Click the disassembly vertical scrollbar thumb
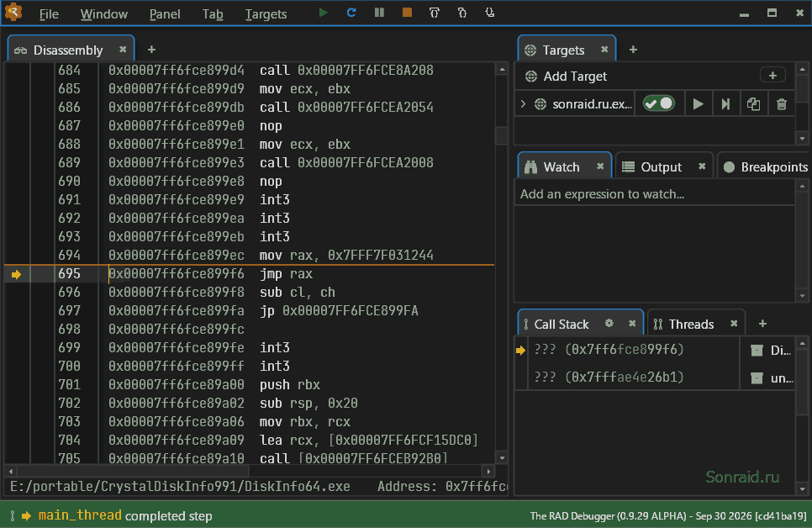812x528 pixels. (501, 135)
